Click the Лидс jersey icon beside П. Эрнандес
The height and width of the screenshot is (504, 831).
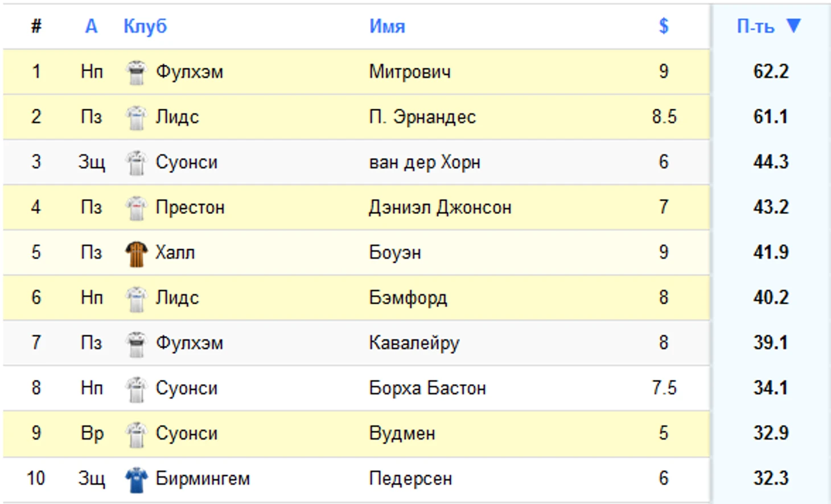(x=136, y=117)
